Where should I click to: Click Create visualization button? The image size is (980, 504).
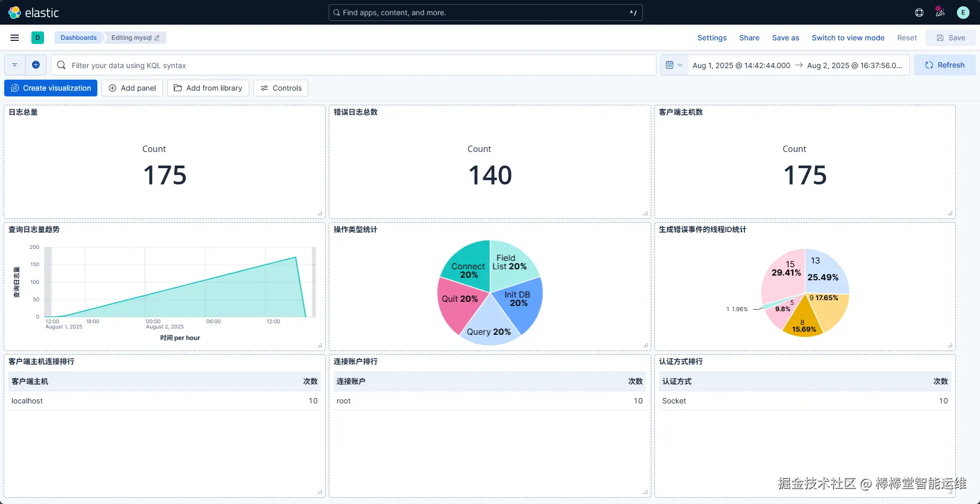[51, 88]
